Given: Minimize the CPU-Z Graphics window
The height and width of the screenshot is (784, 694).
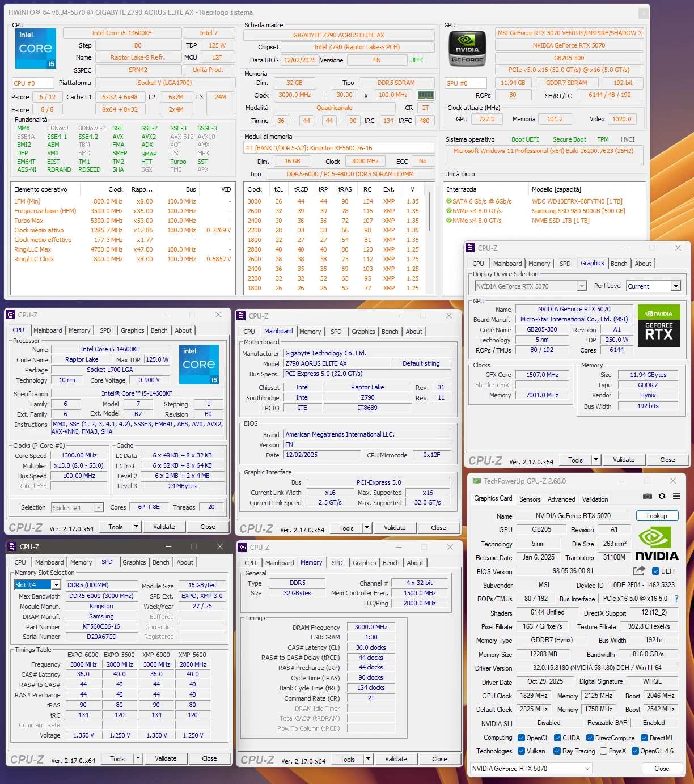Looking at the screenshot, I should tap(627, 248).
